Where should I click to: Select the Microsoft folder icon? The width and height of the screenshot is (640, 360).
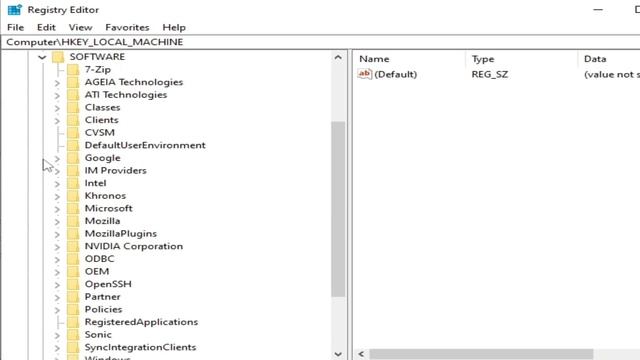tap(73, 209)
